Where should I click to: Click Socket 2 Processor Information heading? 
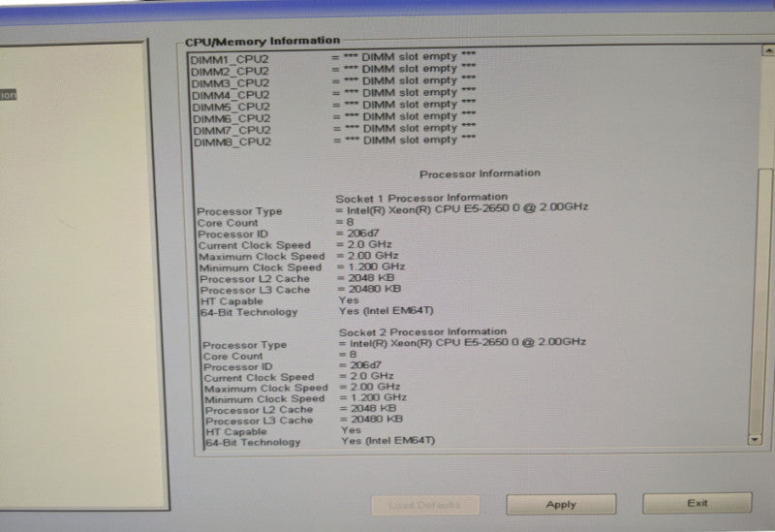(x=422, y=331)
